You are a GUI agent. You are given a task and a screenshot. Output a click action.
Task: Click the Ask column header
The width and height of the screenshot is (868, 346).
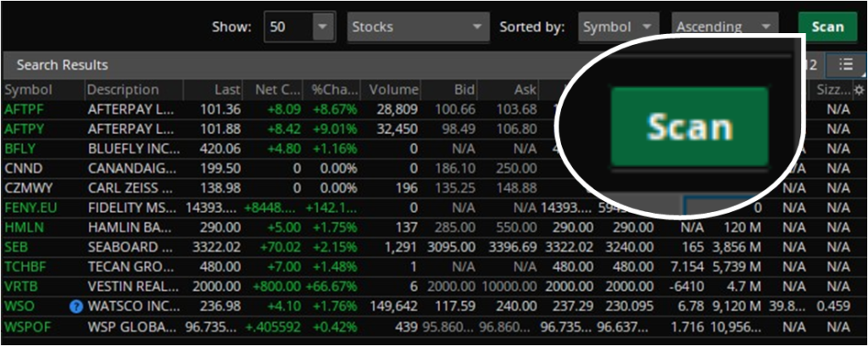(x=525, y=90)
